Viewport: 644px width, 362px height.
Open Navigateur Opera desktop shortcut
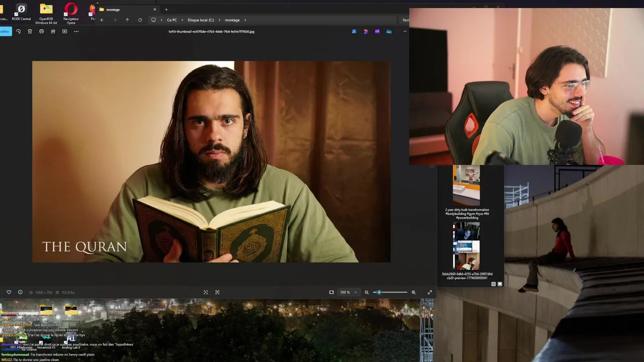(71, 14)
